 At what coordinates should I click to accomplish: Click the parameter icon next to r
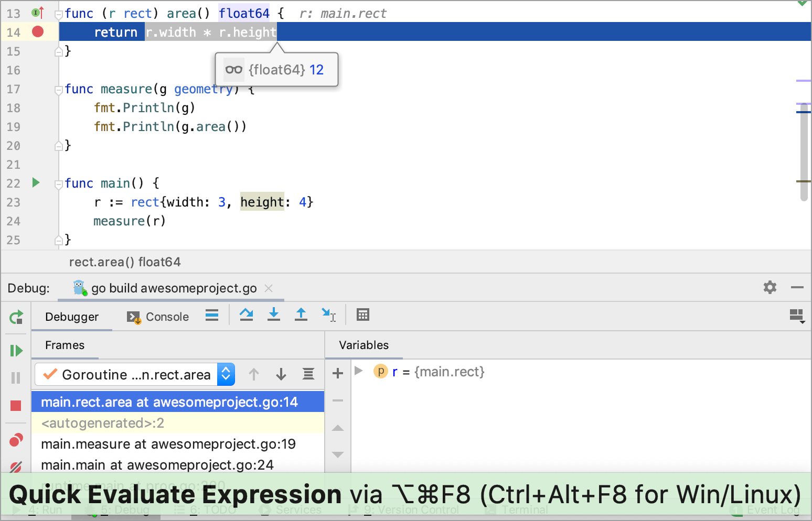point(380,371)
